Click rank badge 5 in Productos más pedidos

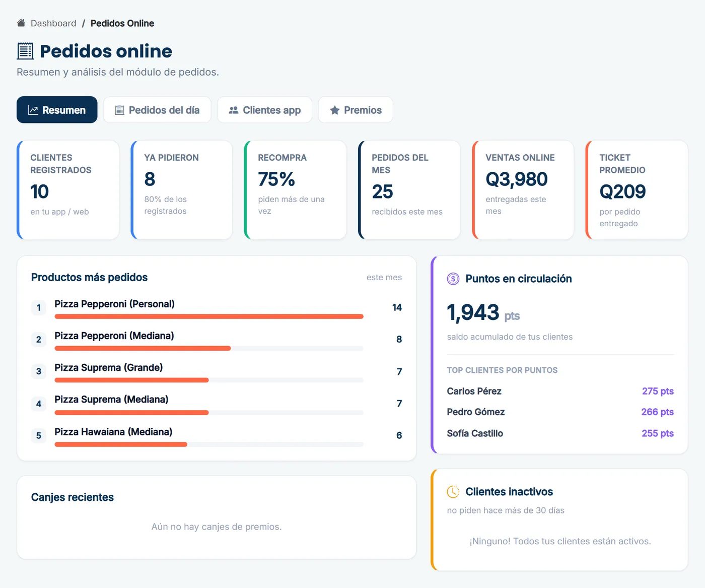39,435
